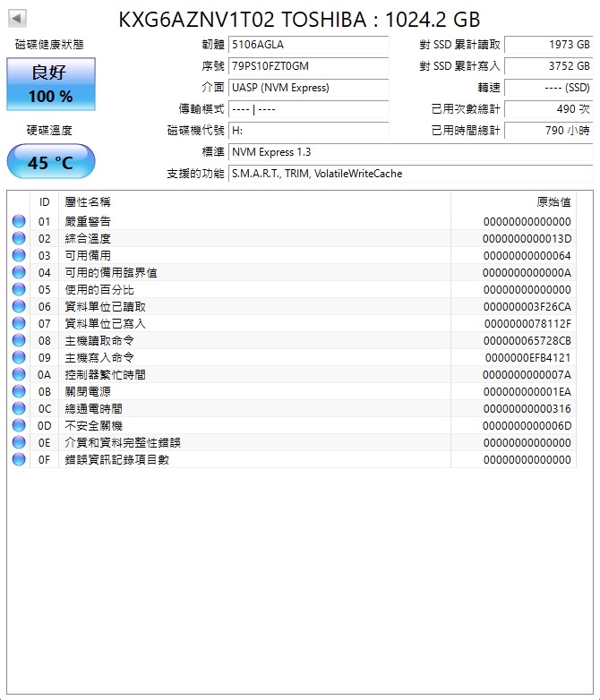Select the 使用的百分比 attribute name
This screenshot has height=700, width=600.
tap(99, 289)
